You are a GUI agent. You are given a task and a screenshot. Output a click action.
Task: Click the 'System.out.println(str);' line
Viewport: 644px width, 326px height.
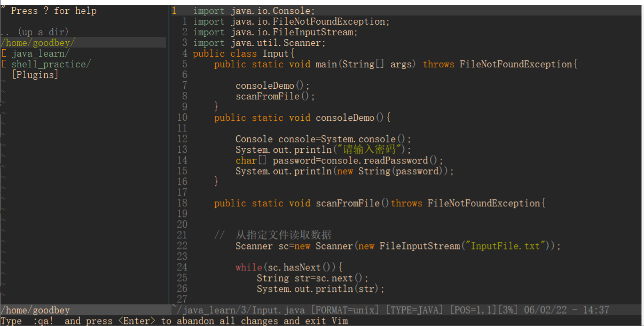point(321,289)
